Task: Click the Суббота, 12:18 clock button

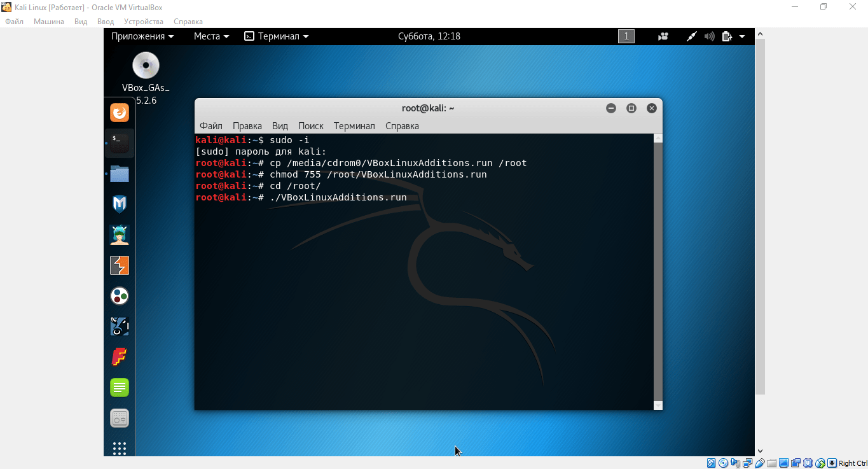Action: 429,36
